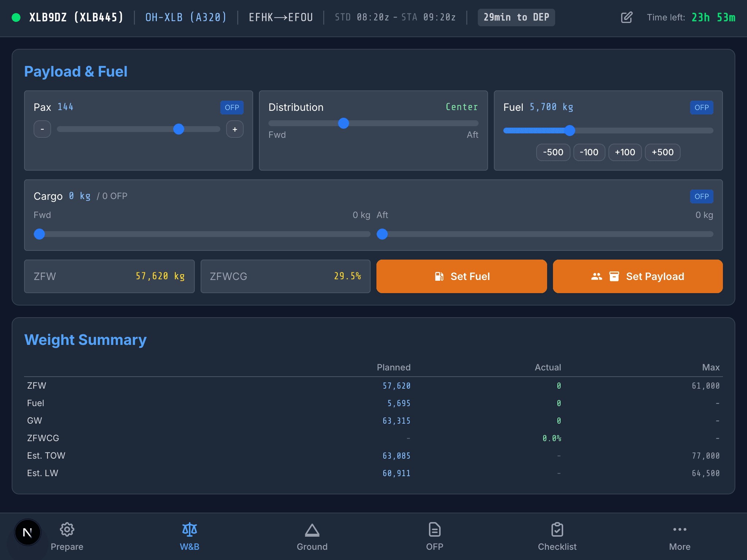Viewport: 747px width, 560px height.
Task: Toggle OFP sync in Cargo section
Action: click(x=701, y=196)
